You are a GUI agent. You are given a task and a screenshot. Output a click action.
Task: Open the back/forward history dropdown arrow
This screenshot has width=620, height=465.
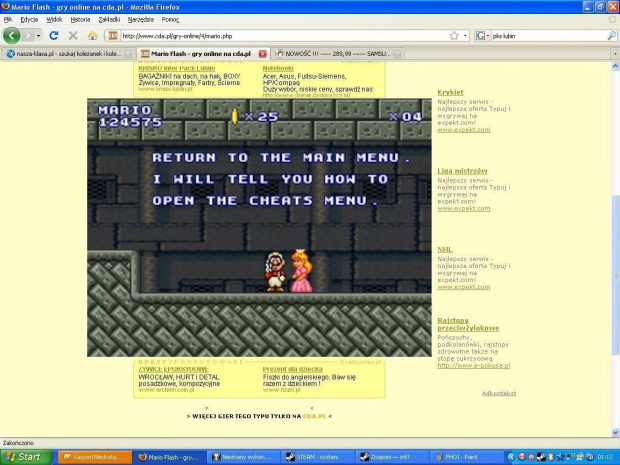point(38,36)
